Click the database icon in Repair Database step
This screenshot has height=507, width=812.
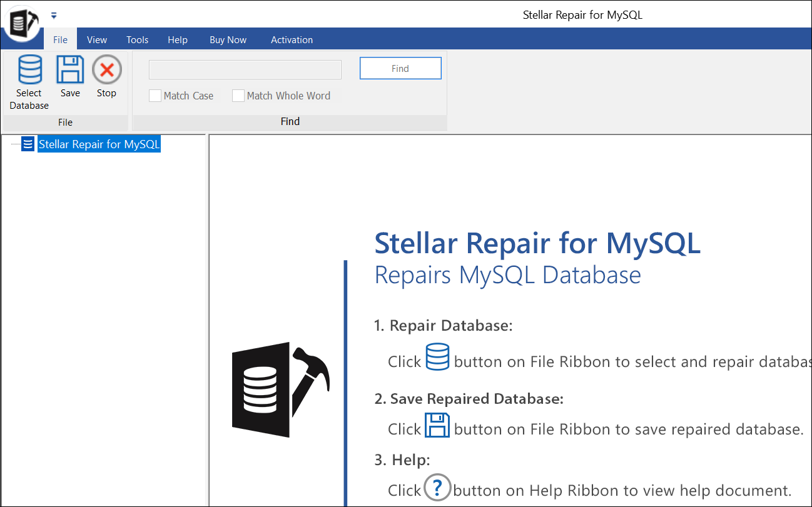[x=437, y=357]
